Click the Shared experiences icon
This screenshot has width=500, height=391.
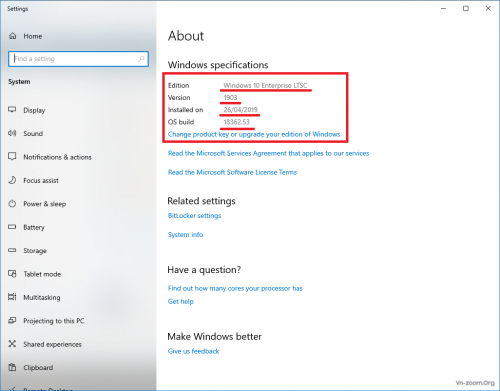tap(12, 344)
